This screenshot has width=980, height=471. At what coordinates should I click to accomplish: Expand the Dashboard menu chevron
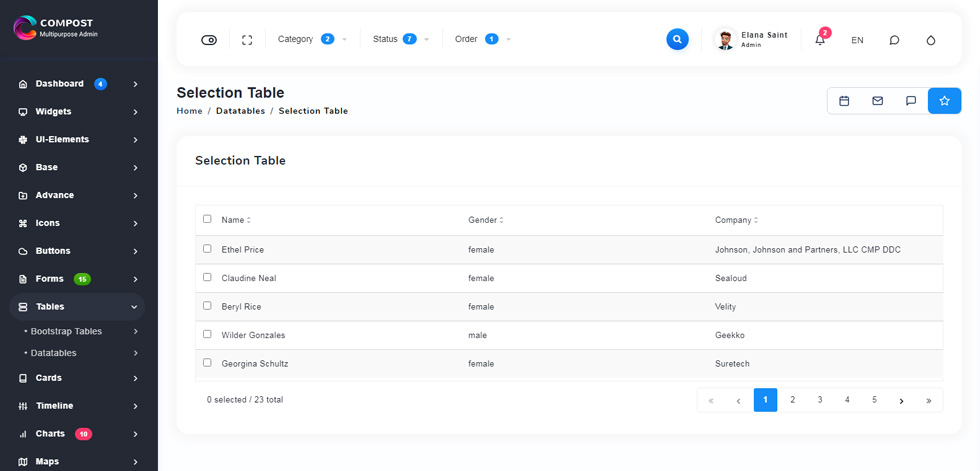[135, 84]
